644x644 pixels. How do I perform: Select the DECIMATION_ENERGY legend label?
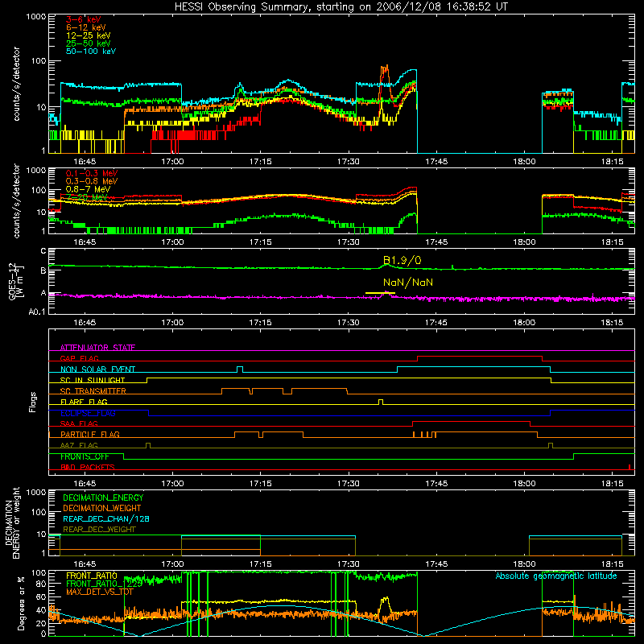click(x=103, y=497)
